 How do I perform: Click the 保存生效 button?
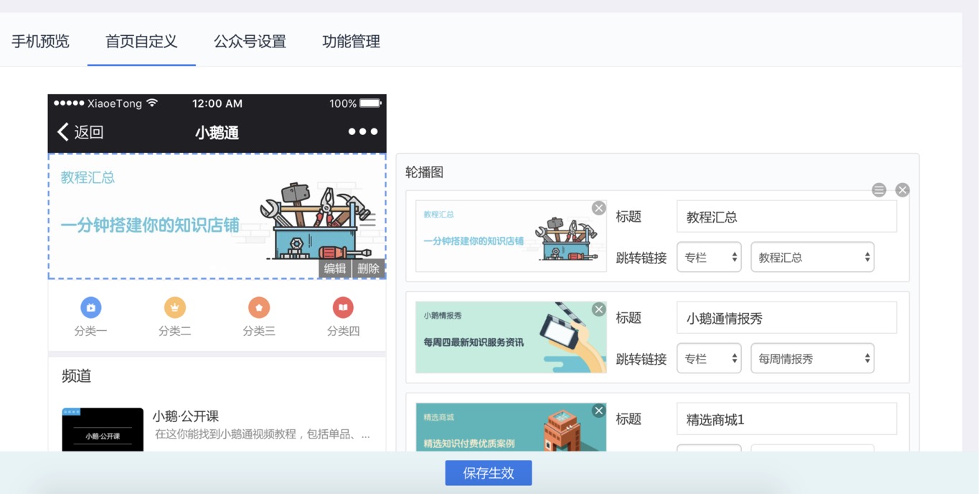point(489,474)
